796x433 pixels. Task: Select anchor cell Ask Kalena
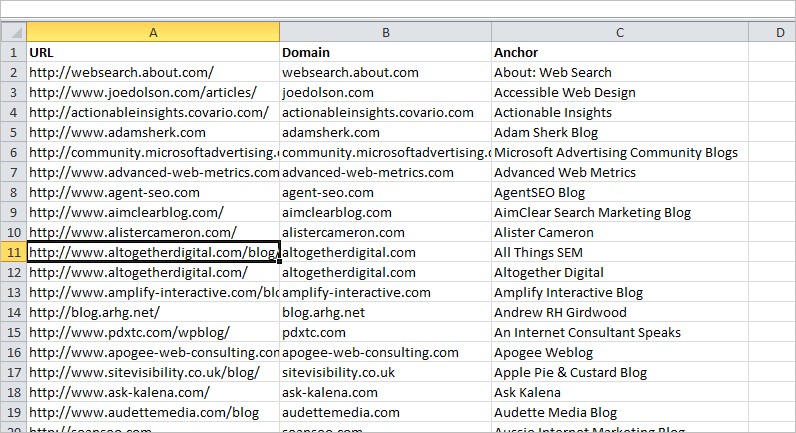point(620,392)
